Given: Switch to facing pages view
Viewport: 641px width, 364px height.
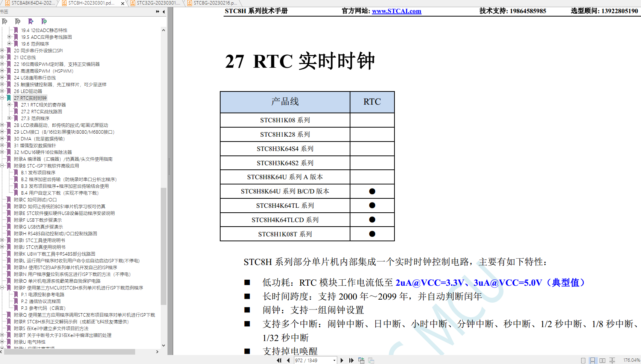Looking at the screenshot, I should (602, 360).
